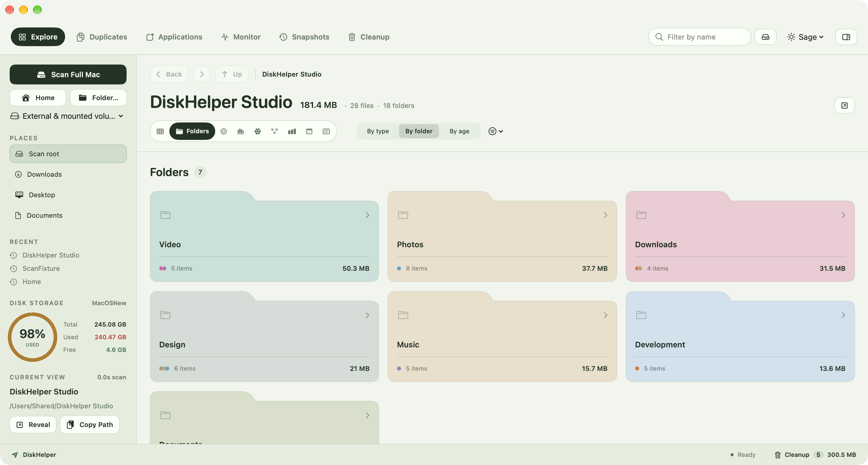Image resolution: width=868 pixels, height=465 pixels.
Task: Open Desktop in Places
Action: coord(68,195)
